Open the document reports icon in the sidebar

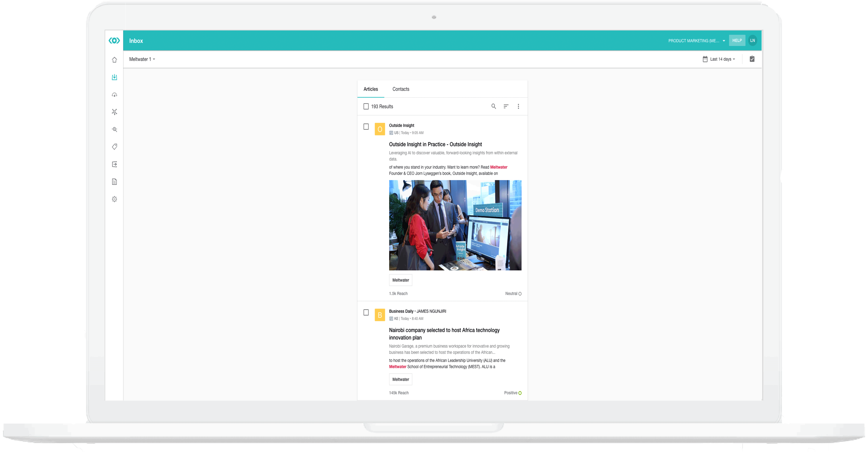(115, 182)
